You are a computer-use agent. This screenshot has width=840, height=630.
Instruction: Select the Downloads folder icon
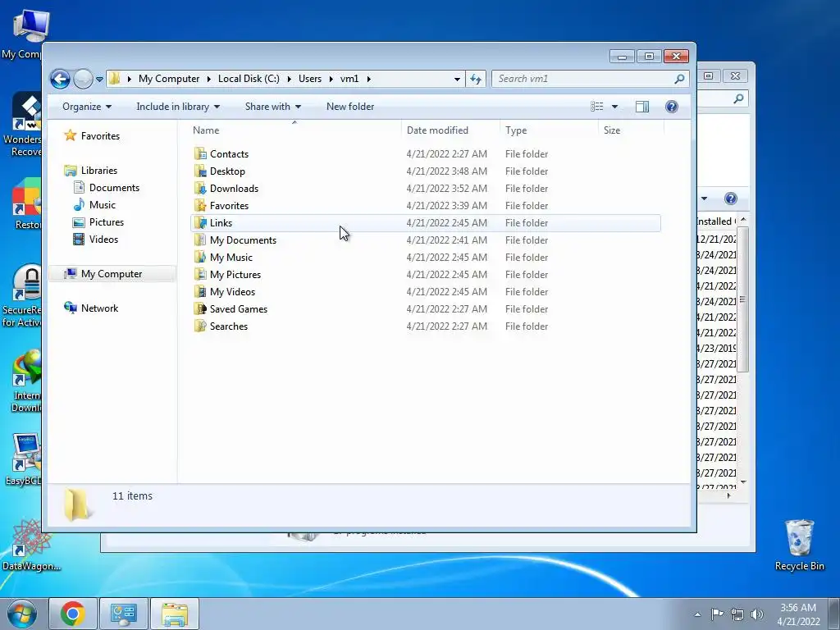click(200, 188)
